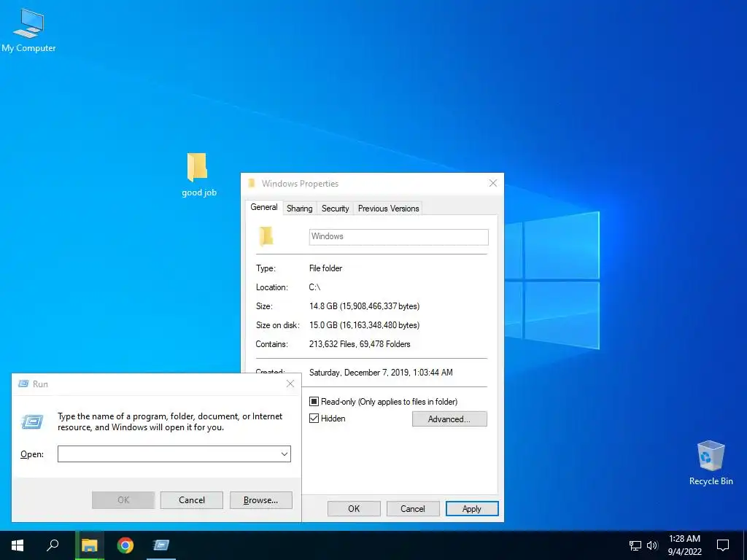Apply changes in Windows Properties
The image size is (747, 560).
472,508
